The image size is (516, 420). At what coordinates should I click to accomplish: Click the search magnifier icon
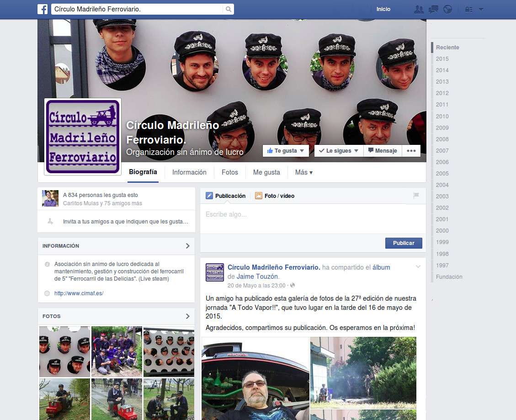pos(229,9)
